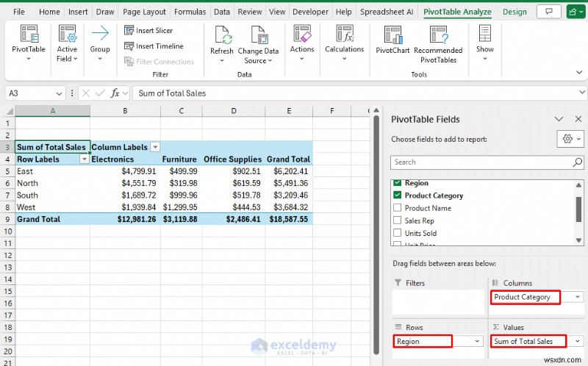Image resolution: width=588 pixels, height=366 pixels.
Task: Click the Select All corner triangle
Action: point(10,111)
